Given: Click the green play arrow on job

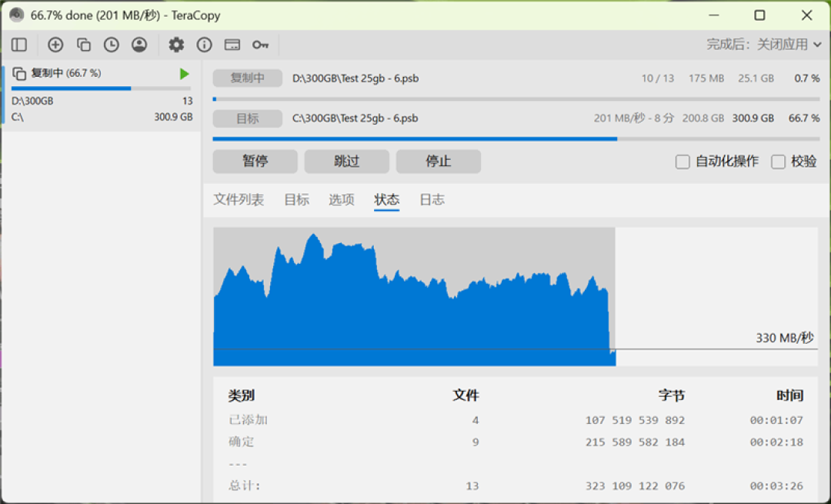Looking at the screenshot, I should point(184,74).
